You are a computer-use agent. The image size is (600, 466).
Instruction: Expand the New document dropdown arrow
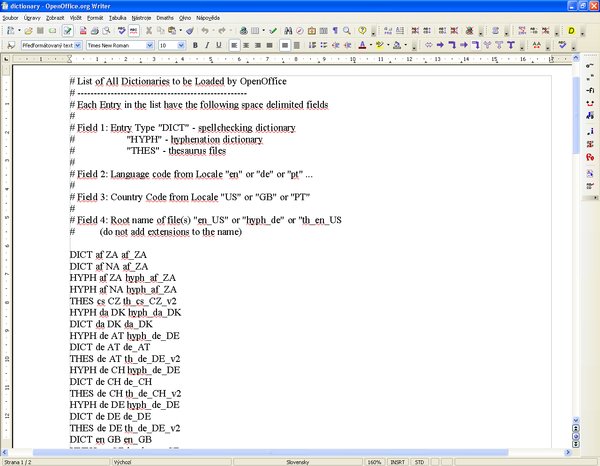click(x=19, y=31)
